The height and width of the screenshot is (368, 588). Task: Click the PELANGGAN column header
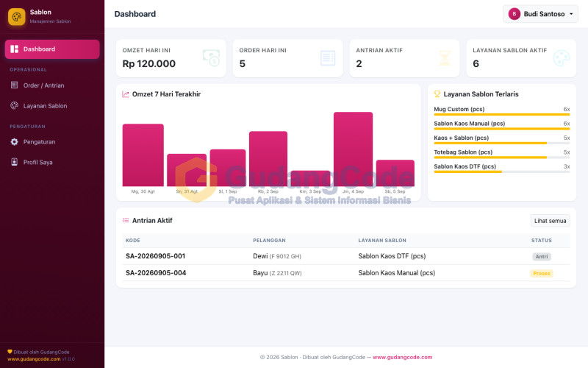click(269, 241)
